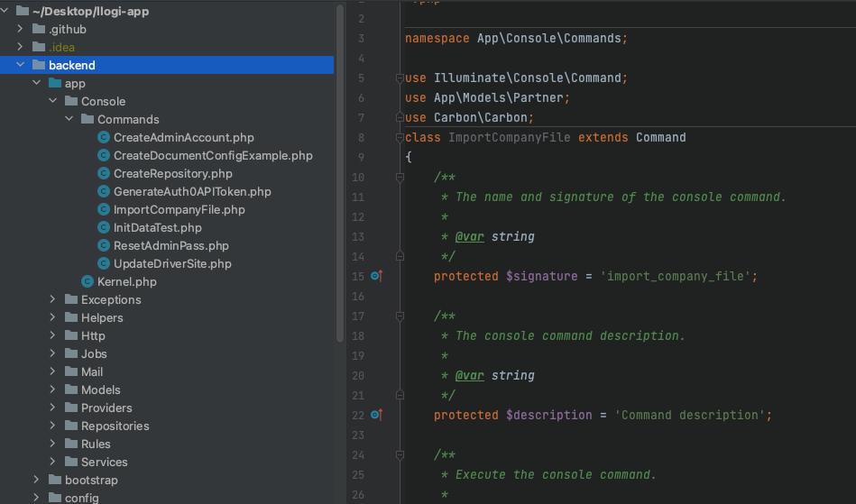Click the @var tag on line 13
The height and width of the screenshot is (504, 856).
click(469, 237)
